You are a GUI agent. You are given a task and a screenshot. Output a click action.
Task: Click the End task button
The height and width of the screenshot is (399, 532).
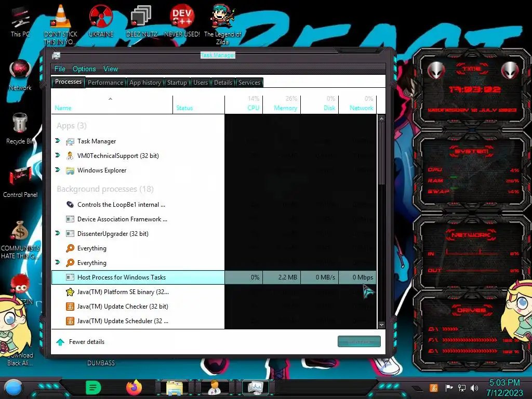359,342
